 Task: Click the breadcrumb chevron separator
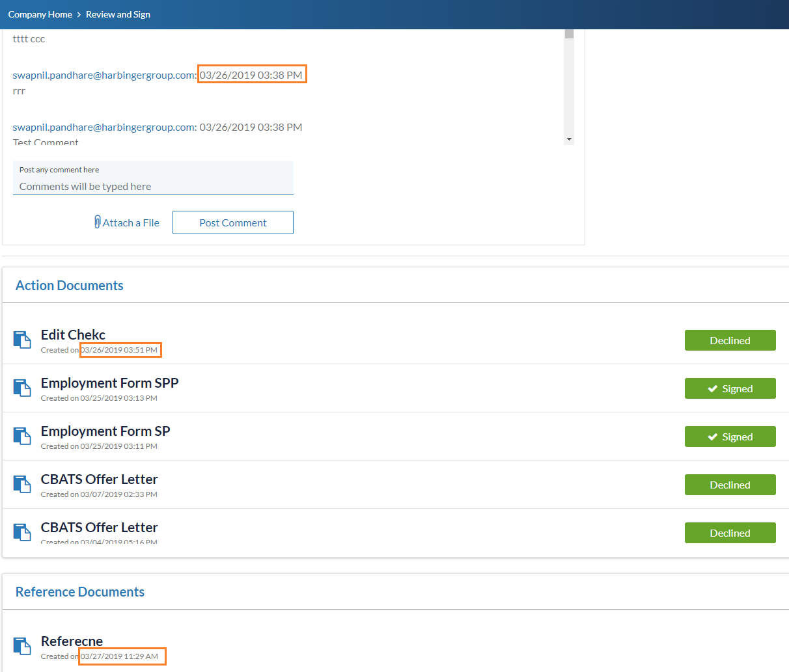coord(79,14)
